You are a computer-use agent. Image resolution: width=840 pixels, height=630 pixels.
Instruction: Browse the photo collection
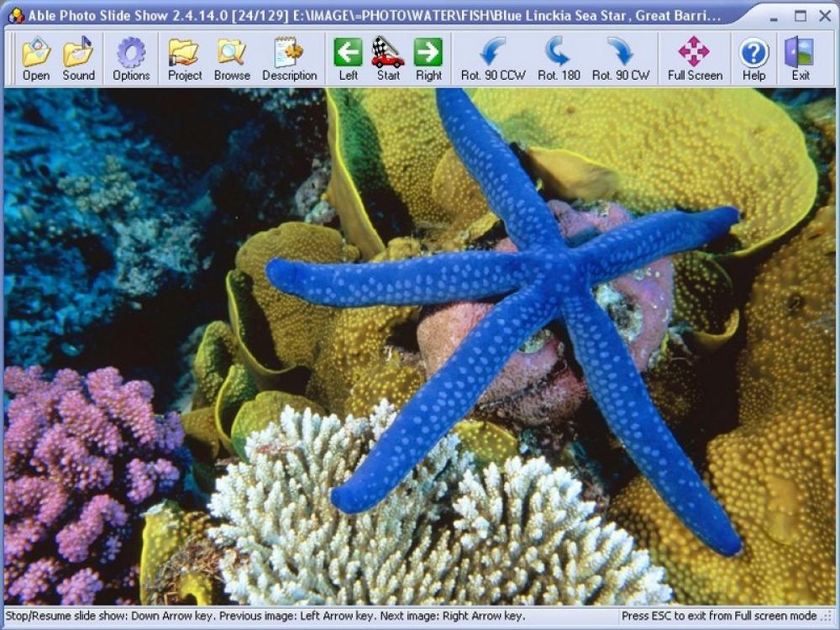pyautogui.click(x=233, y=55)
